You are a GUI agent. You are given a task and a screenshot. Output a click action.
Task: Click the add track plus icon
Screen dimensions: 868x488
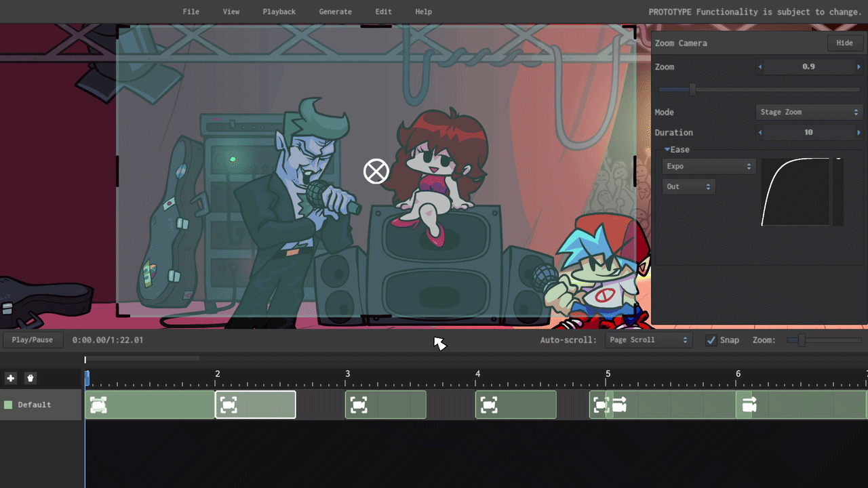point(10,378)
